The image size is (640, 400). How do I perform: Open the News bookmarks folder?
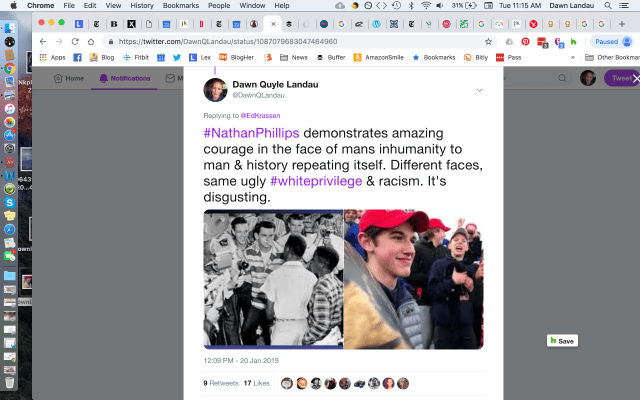[x=293, y=58]
